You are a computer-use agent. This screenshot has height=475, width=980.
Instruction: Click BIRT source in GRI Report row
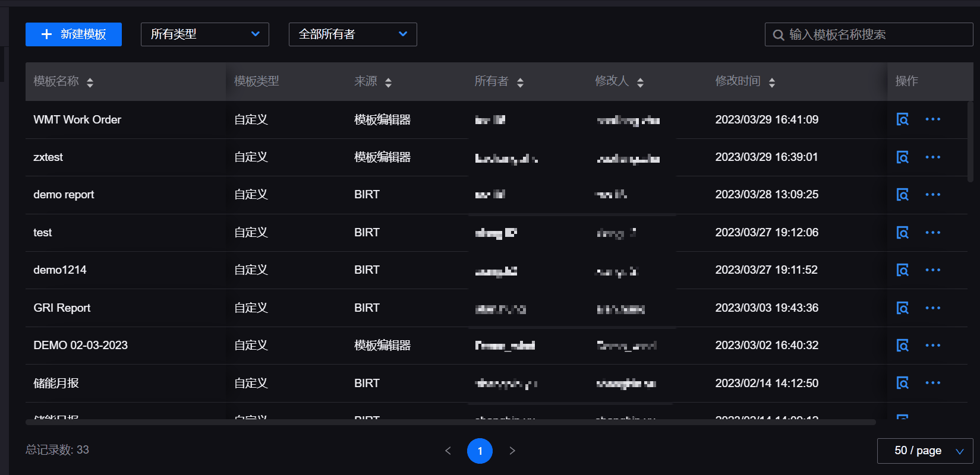click(367, 308)
